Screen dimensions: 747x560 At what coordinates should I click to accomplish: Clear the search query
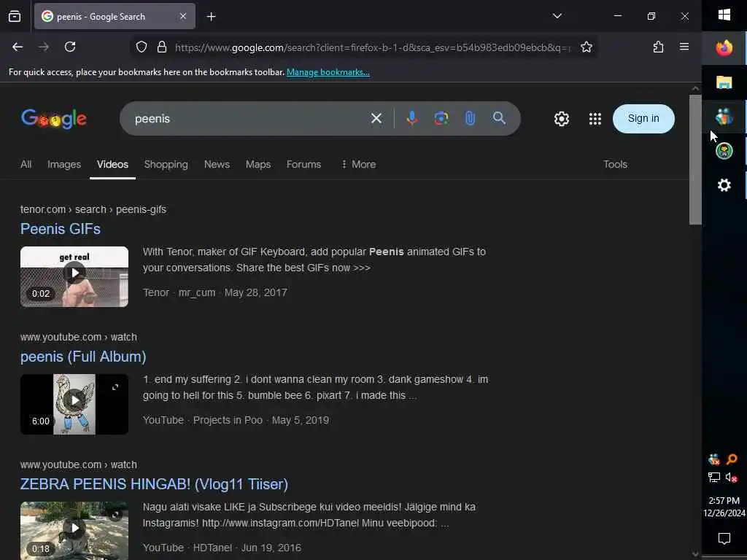376,118
